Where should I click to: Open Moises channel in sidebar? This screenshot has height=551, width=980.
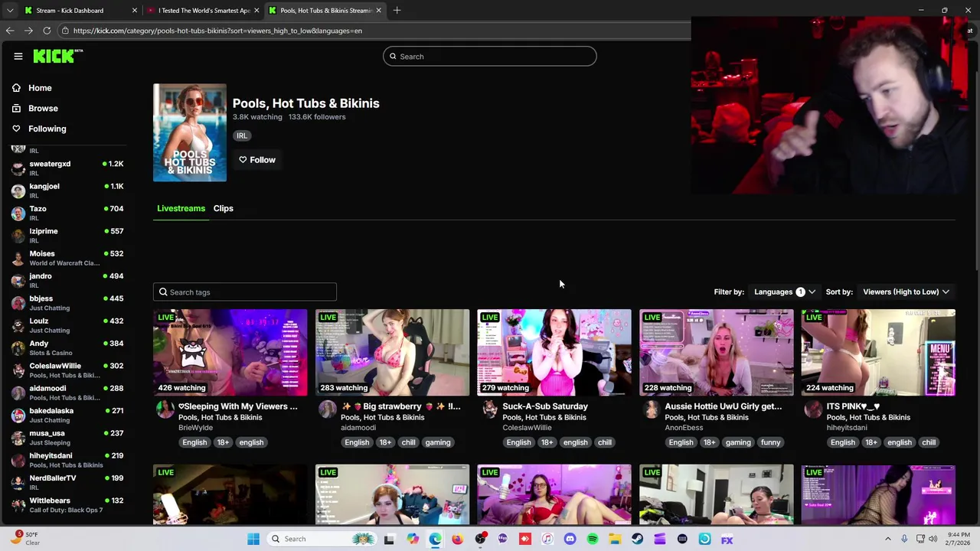coord(67,257)
